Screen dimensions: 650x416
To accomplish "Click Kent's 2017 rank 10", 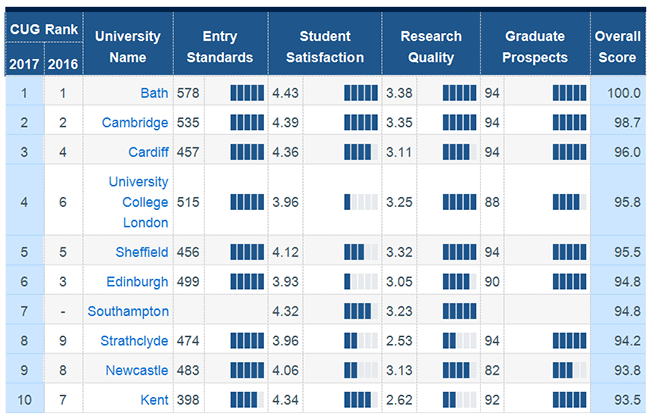I will (x=24, y=400).
